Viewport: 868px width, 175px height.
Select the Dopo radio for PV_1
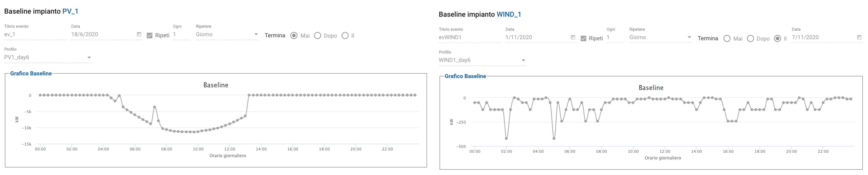coord(317,36)
